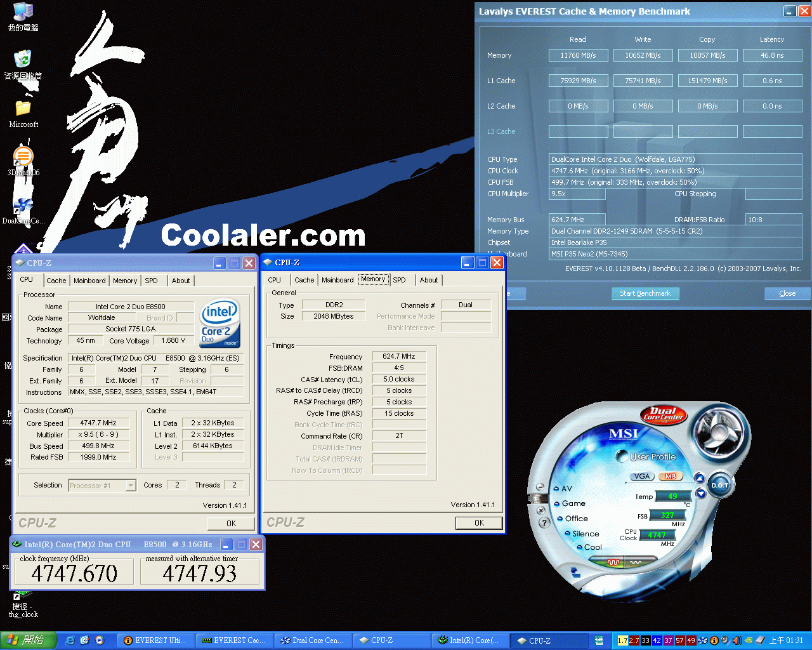812x650 pixels.
Task: Click the Intel Core 2 Duo logo in CPU-Z
Action: click(219, 323)
